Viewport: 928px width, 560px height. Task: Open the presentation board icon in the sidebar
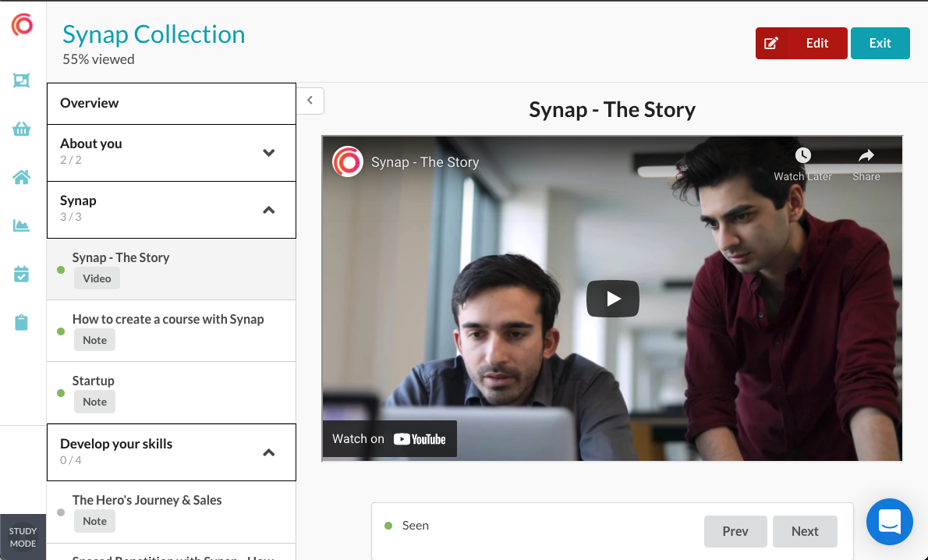21,80
